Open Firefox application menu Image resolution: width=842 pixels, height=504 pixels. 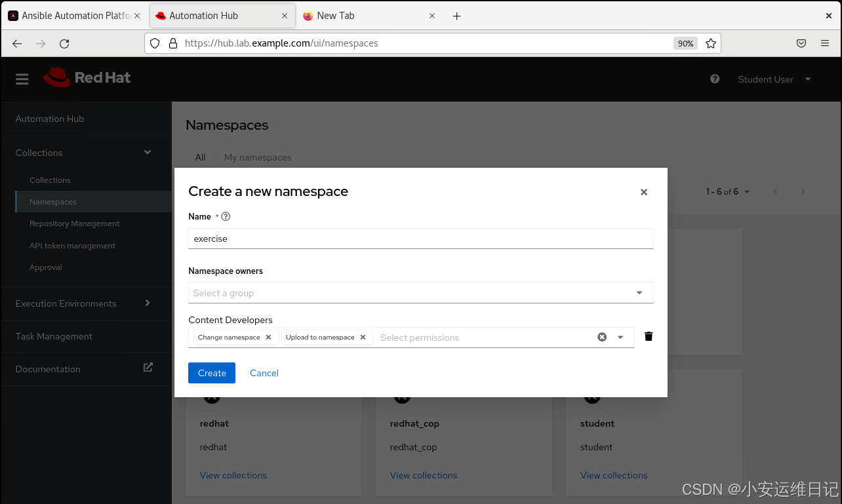pos(825,43)
